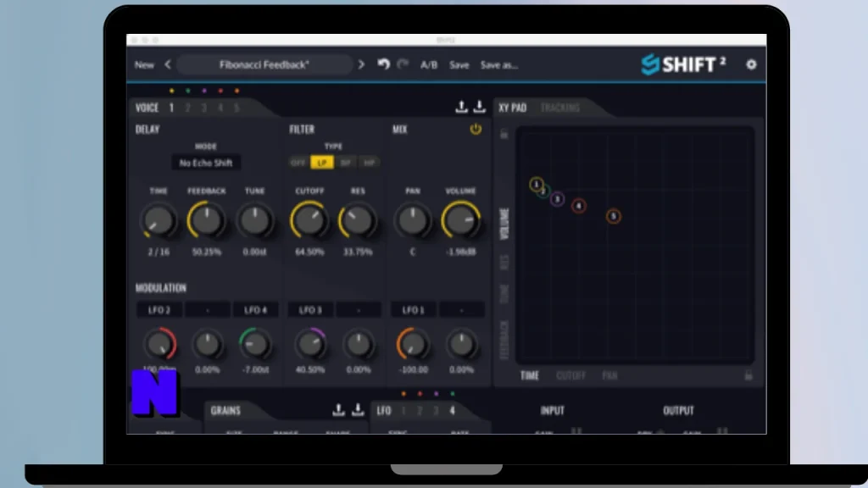Viewport: 868px width, 488px height.
Task: Open the Fibonacci Feedback preset selector
Action: click(x=264, y=64)
